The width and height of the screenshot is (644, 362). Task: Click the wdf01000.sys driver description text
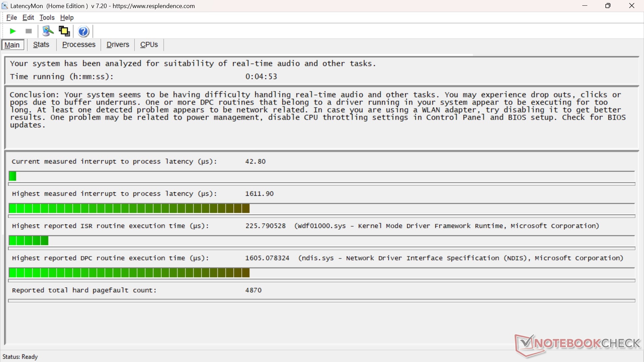[x=447, y=226]
